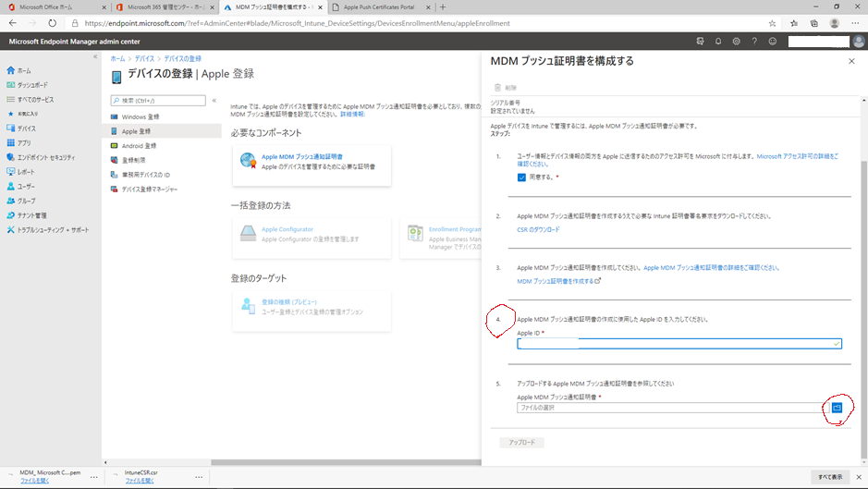Open Endpoint security in the sidebar
Screen dimensions: 868x489
[x=41, y=157]
